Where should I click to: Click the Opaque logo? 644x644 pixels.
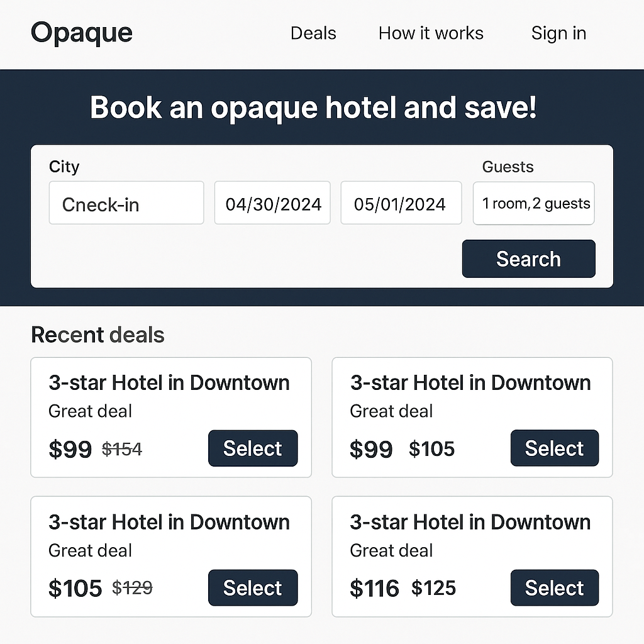pos(82,33)
